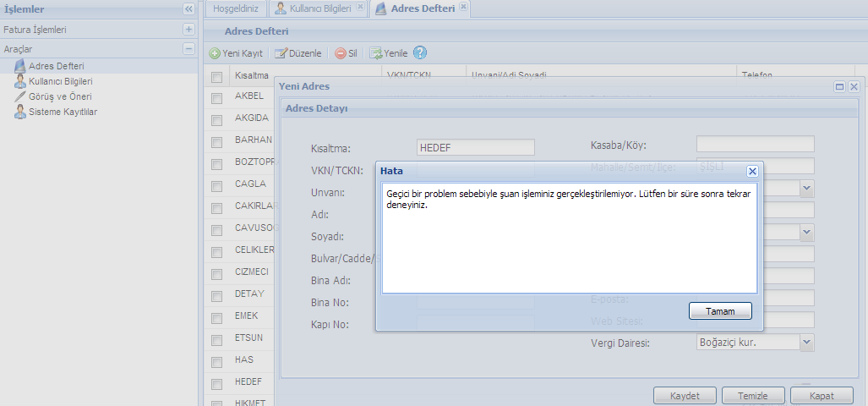The height and width of the screenshot is (406, 868).
Task: Toggle the header select-all checkbox
Action: point(216,76)
